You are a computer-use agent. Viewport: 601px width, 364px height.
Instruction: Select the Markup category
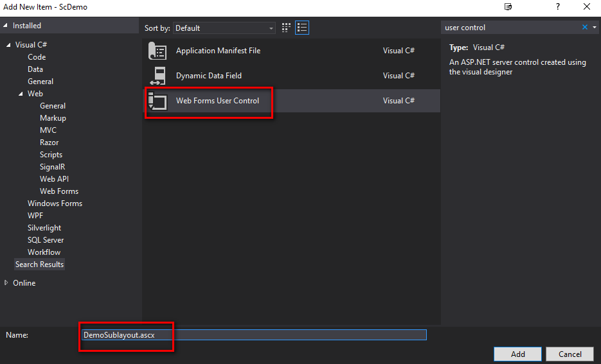pyautogui.click(x=53, y=118)
